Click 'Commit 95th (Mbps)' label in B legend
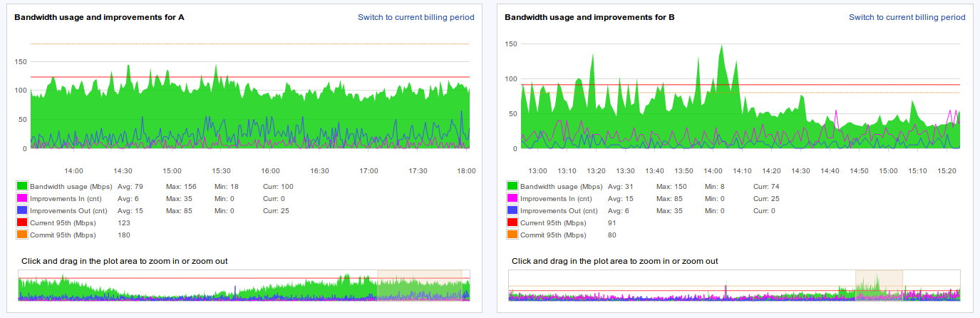 554,235
